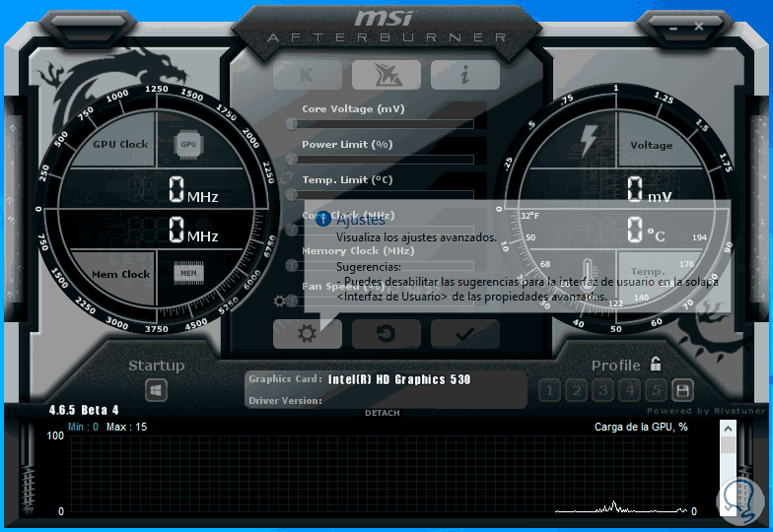Open the Kombustor K button
773x532 pixels.
(308, 75)
